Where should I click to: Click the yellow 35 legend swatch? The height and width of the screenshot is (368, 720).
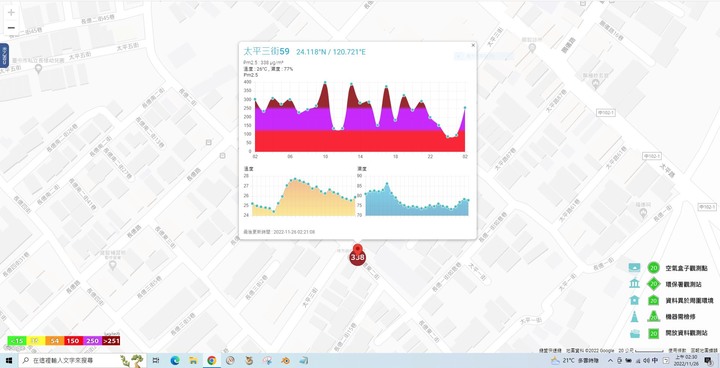coord(35,340)
